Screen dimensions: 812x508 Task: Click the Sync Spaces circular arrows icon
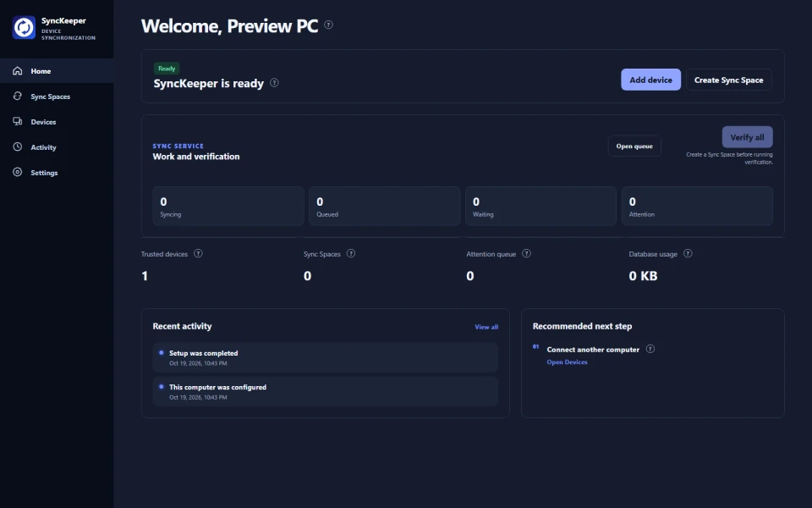pos(18,96)
